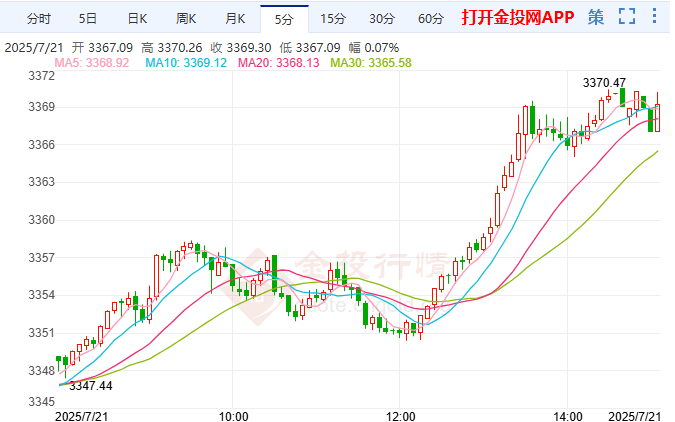Open the 策 strategy icon
Screen dimensions: 675x422
596,17
